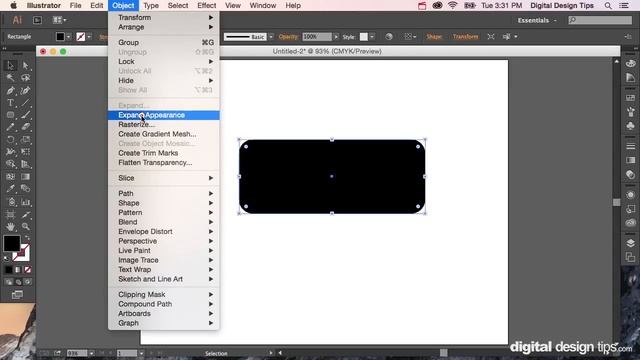Image resolution: width=640 pixels, height=360 pixels.
Task: Select the Line Segment tool
Action: click(25, 103)
